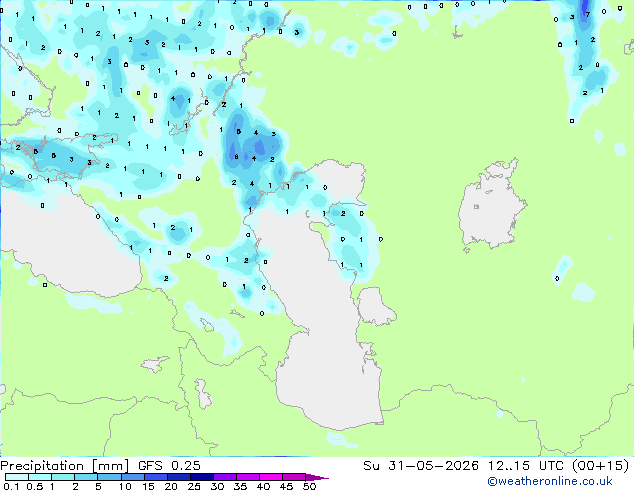
Task: Select the legend swatch between 2 and 5
Action: [x=86, y=477]
